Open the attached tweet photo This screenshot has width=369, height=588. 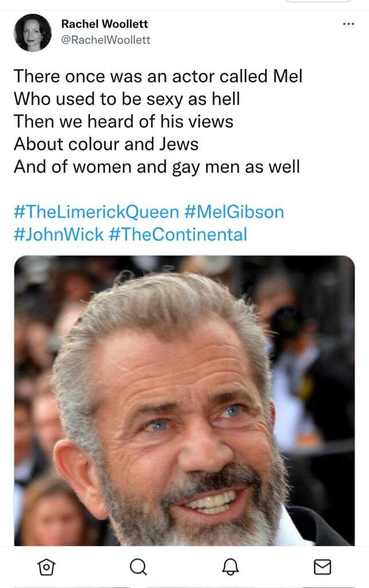(184, 400)
